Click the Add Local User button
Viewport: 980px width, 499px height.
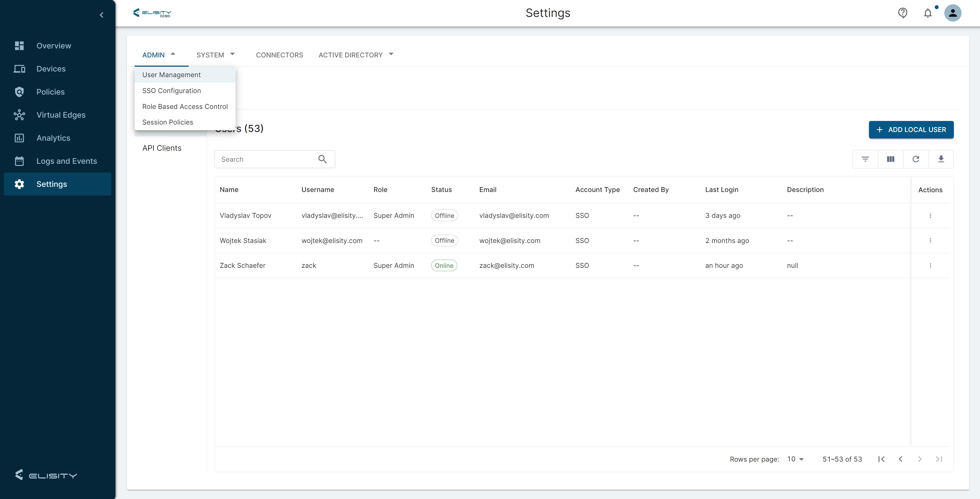[911, 130]
